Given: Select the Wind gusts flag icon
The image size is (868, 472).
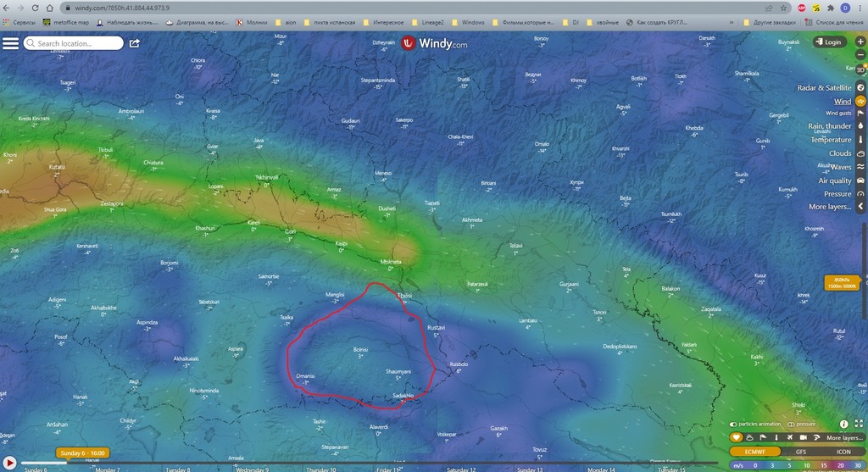Looking at the screenshot, I should click(860, 113).
